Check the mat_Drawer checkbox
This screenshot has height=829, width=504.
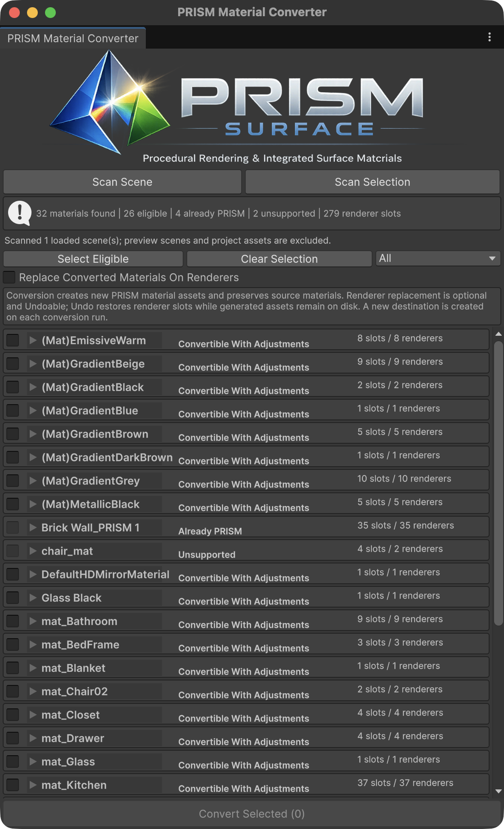tap(13, 738)
